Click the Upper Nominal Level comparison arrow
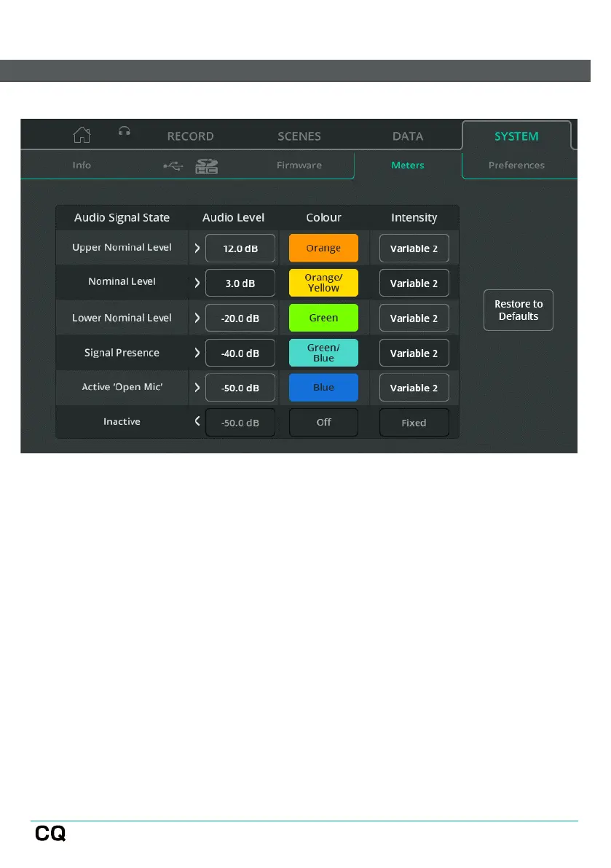This screenshot has width=611, height=868. tap(197, 248)
